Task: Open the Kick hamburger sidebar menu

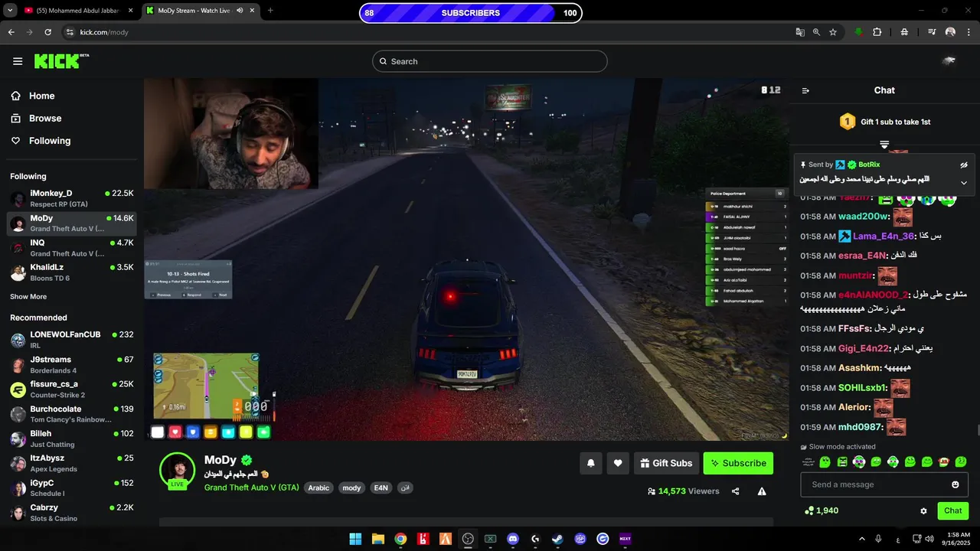Action: click(x=18, y=61)
